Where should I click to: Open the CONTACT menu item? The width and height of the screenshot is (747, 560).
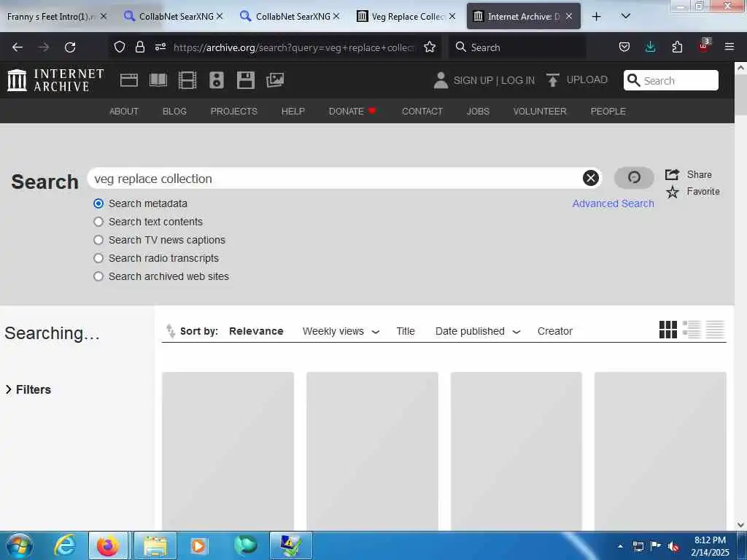click(422, 111)
